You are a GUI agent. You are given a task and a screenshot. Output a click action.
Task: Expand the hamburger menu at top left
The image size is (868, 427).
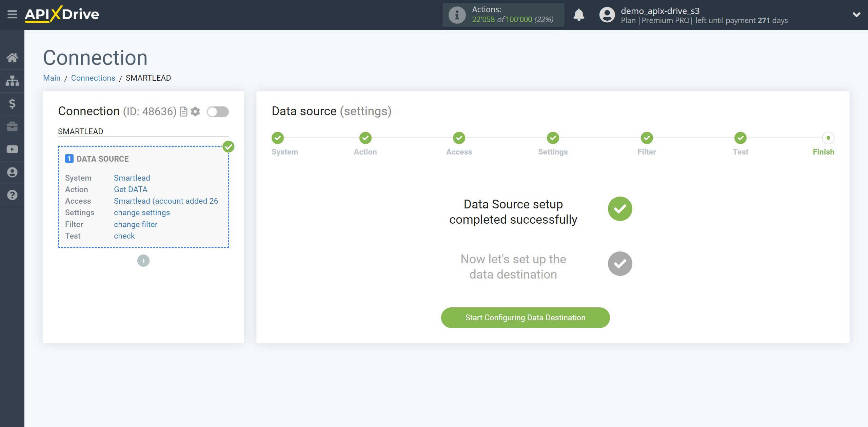click(12, 15)
